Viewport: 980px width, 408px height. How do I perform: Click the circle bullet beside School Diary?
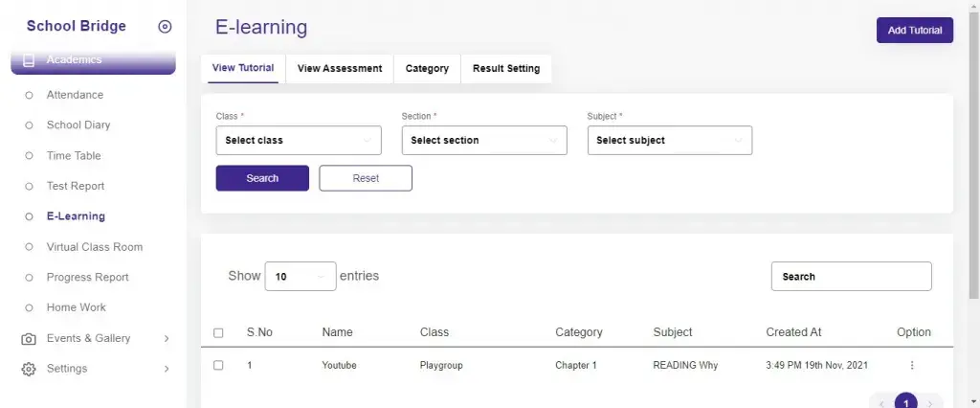click(28, 125)
